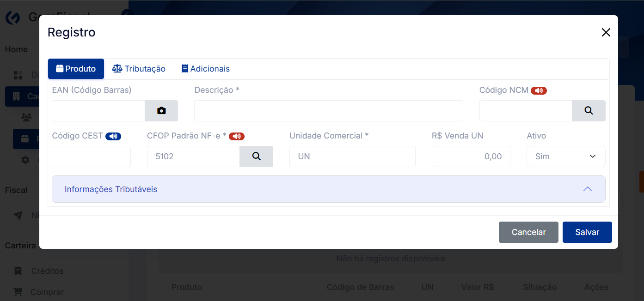The image size is (644, 301).
Task: Click the CFOP Padrão search magnifier button
Action: point(256,157)
